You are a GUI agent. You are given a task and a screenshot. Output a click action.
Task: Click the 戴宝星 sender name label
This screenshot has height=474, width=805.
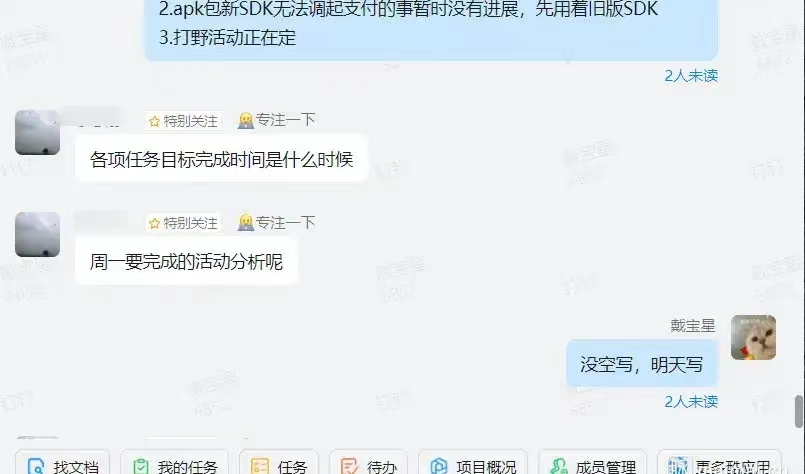click(x=693, y=326)
